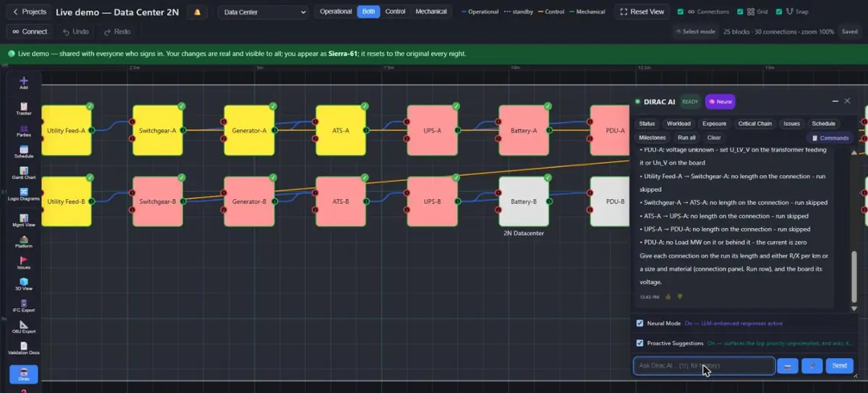This screenshot has width=868, height=393.
Task: Click the Workload quick command chip
Action: pyautogui.click(x=678, y=124)
